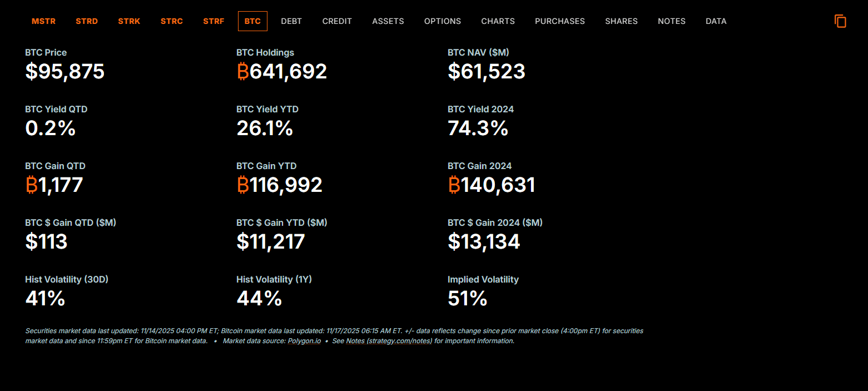Click the copy icon at top right
This screenshot has height=391, width=868.
coord(840,21)
